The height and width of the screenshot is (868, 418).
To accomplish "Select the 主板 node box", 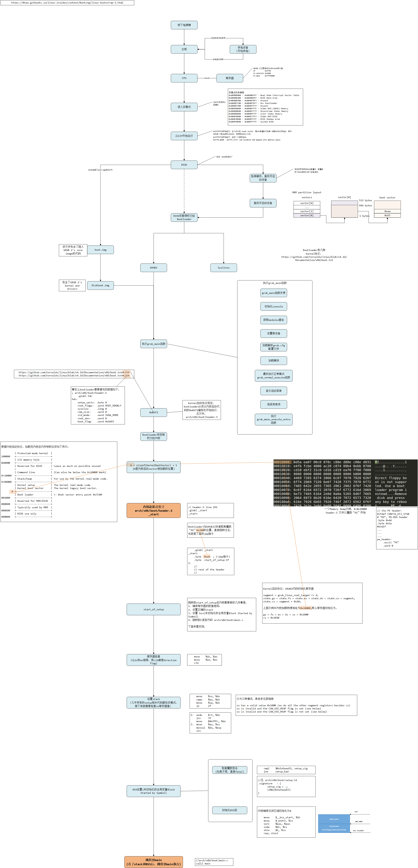I will click(x=184, y=49).
